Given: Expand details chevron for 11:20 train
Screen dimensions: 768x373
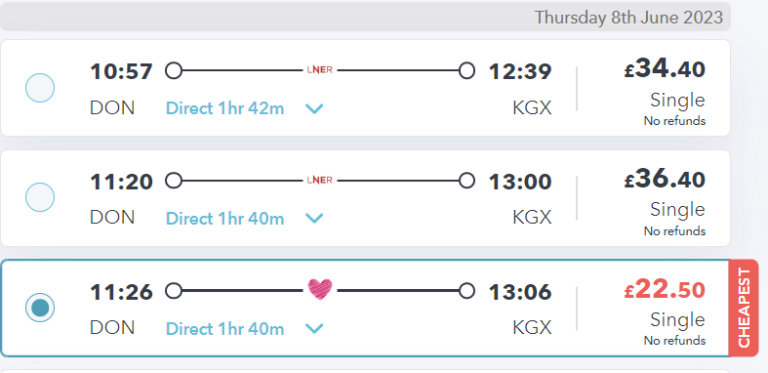Looking at the screenshot, I should pos(314,218).
